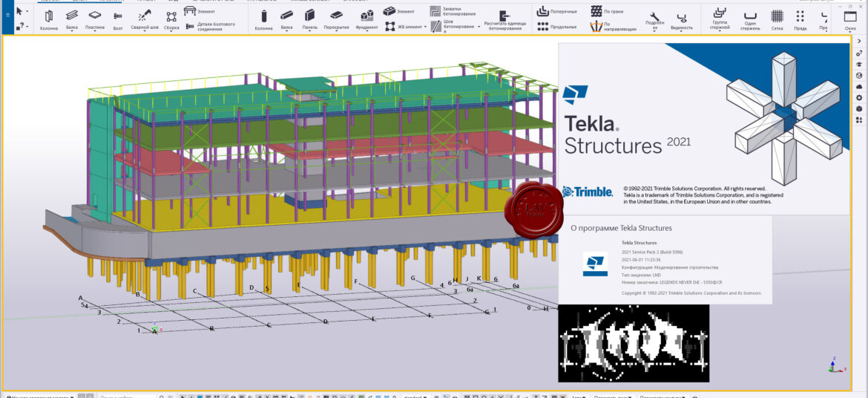Screen dimensions: 868x398
Task: Open the gear icon in side pane
Action: 858,97
